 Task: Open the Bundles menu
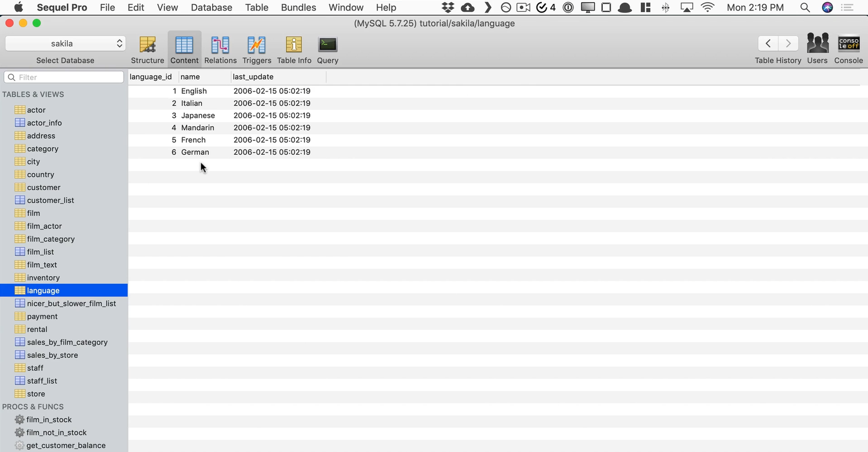coord(298,7)
